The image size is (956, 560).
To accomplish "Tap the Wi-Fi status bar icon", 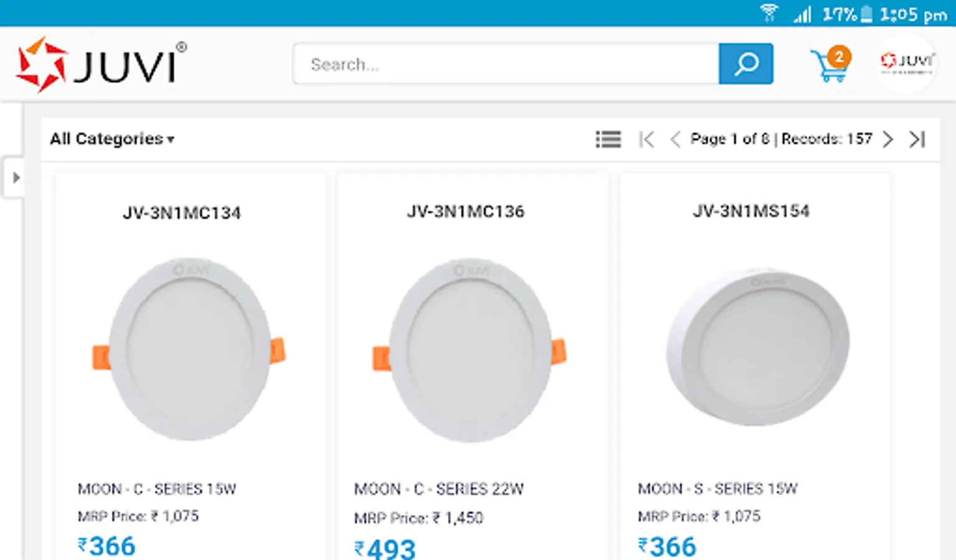I will point(769,13).
